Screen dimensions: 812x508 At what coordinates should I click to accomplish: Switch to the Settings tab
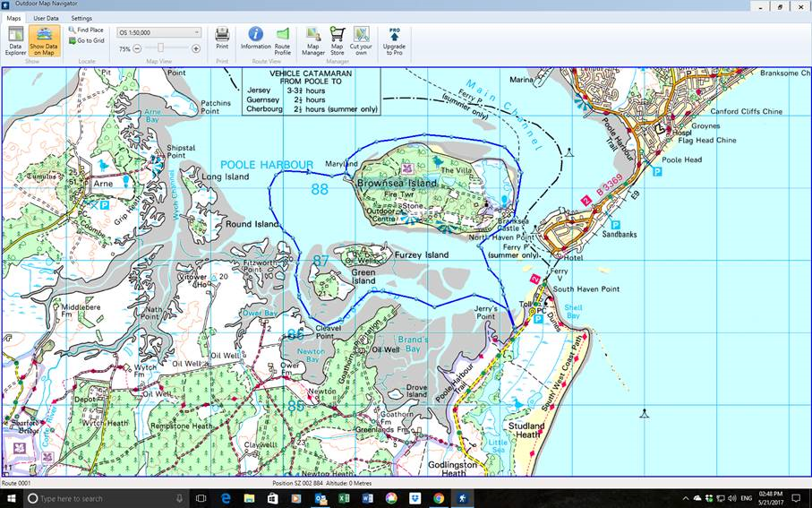(81, 18)
